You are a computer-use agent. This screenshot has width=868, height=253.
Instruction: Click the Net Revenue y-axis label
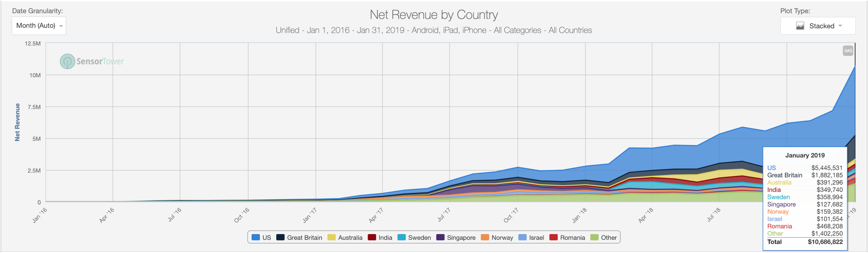(17, 122)
